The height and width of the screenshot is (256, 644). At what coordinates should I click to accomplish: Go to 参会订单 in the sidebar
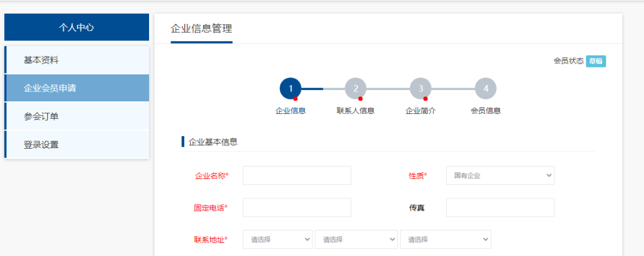click(x=76, y=116)
